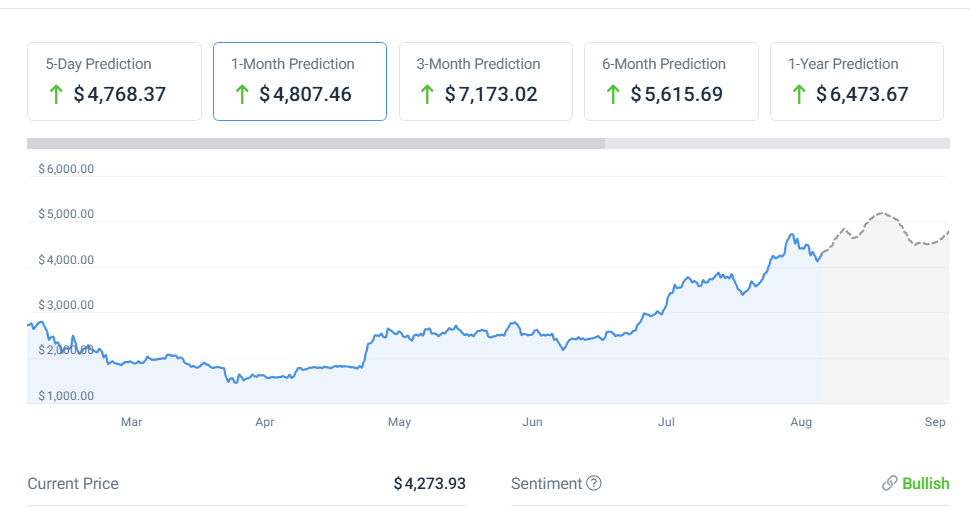The width and height of the screenshot is (970, 508).
Task: Click the Jul x-axis label
Action: coord(666,422)
